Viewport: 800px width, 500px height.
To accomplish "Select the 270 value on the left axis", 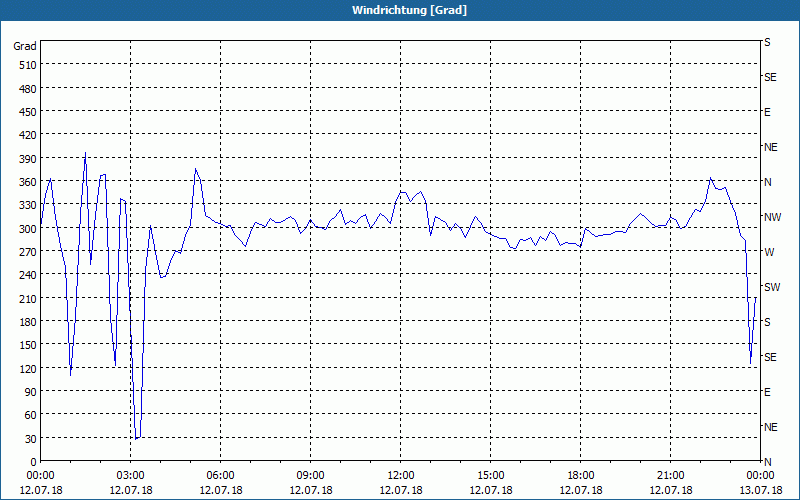I will tap(28, 252).
